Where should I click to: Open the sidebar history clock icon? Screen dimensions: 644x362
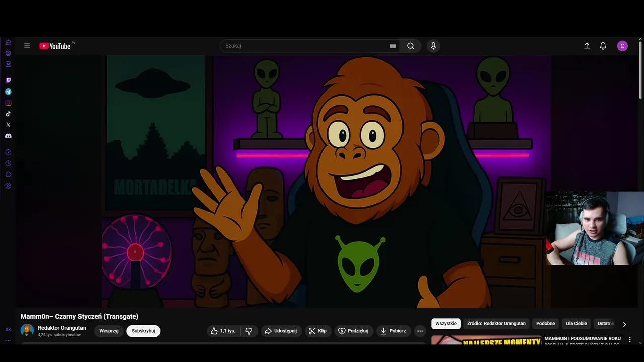8,163
